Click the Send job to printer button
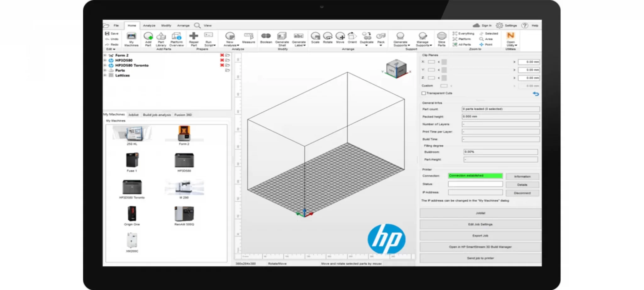 pos(480,258)
